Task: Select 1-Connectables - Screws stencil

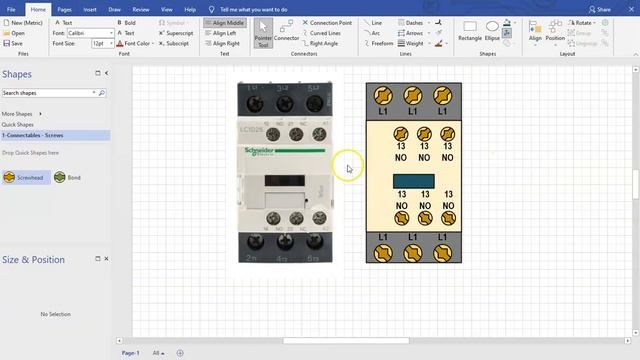Action: (56, 135)
